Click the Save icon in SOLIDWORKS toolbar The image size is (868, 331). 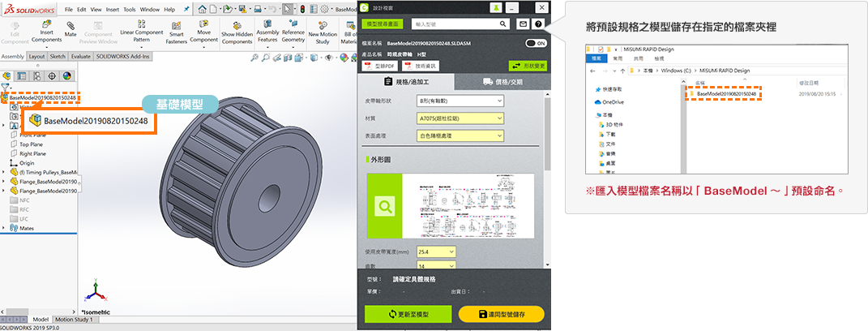(242, 9)
